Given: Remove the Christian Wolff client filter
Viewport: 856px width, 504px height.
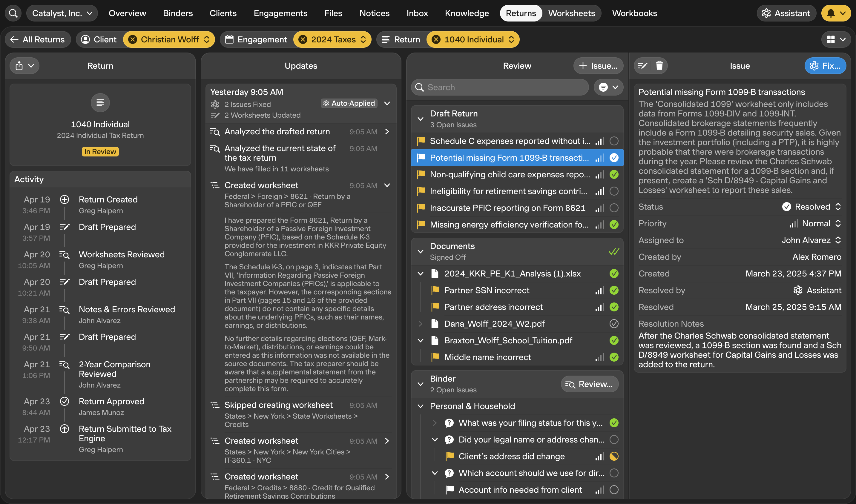Looking at the screenshot, I should [133, 39].
